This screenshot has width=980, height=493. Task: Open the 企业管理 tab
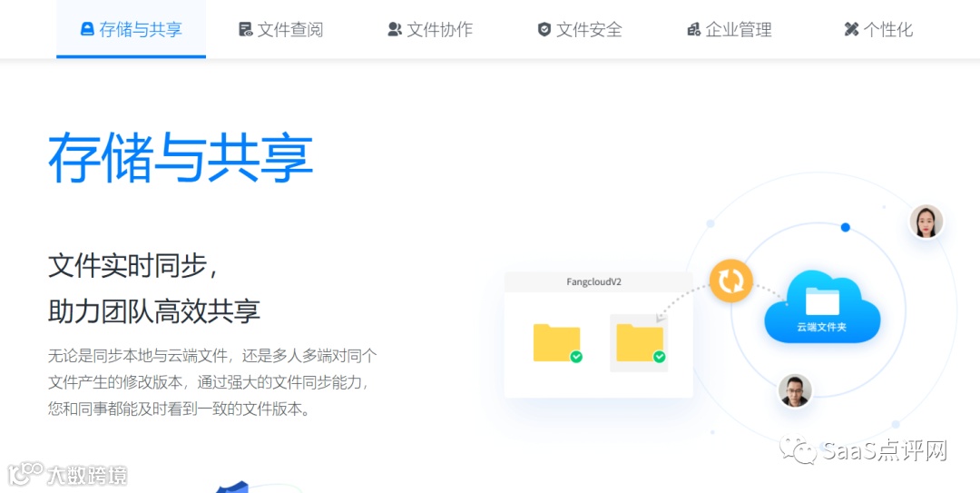[730, 29]
